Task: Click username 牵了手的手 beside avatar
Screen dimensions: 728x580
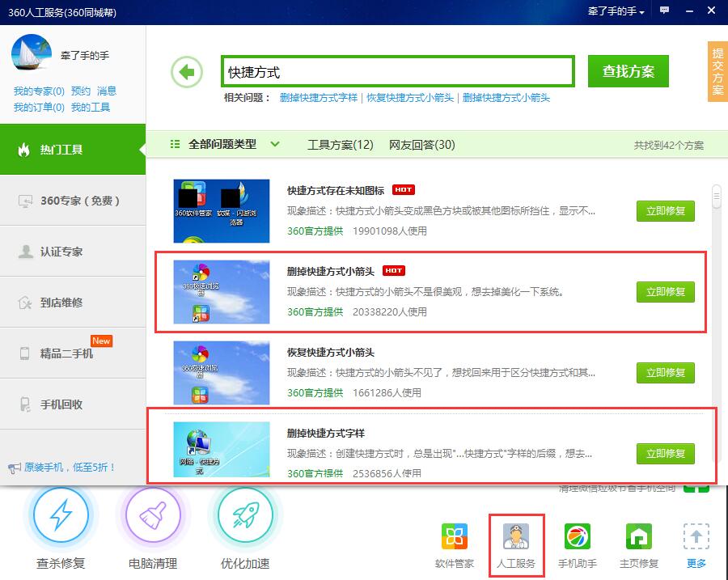Action: coord(84,56)
